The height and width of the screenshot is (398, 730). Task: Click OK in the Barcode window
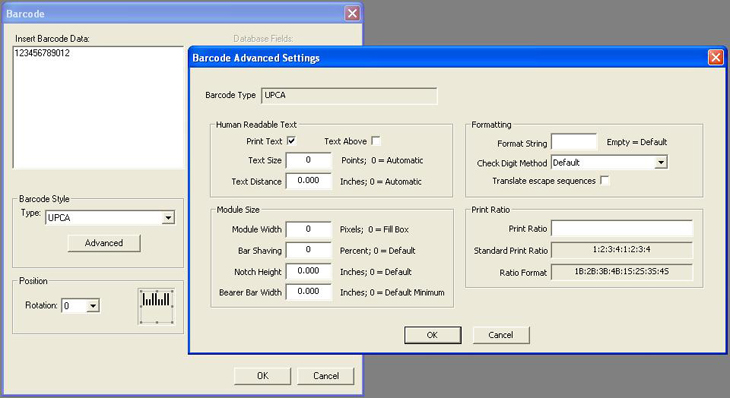tap(263, 376)
